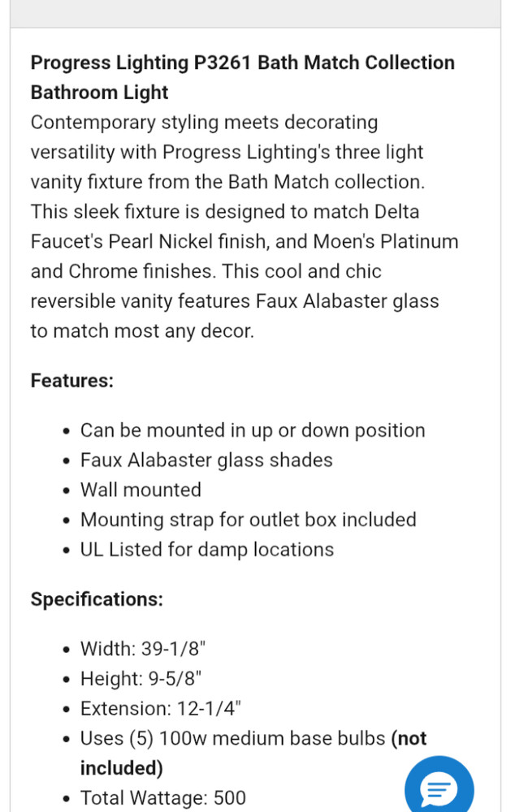Select the 'Total Wattage: 500' line
The height and width of the screenshot is (812, 511).
[x=162, y=798]
